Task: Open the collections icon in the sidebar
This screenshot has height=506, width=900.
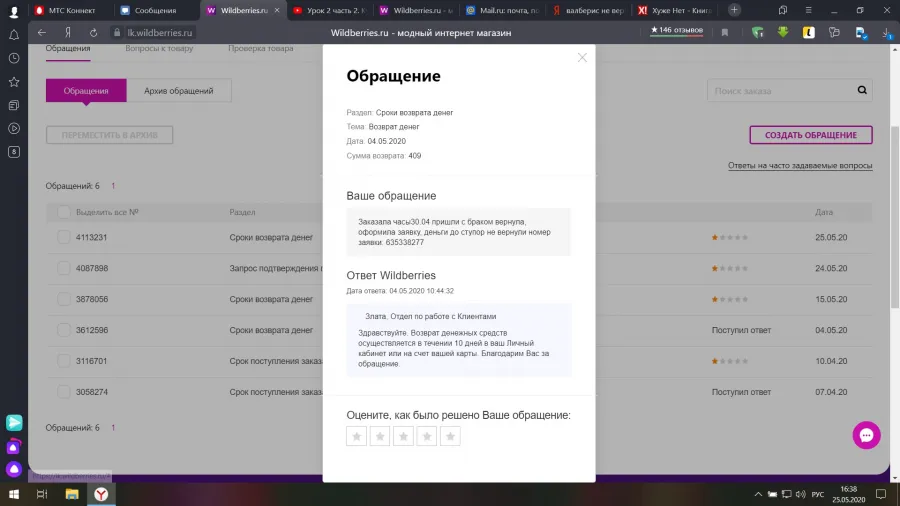Action: [14, 106]
